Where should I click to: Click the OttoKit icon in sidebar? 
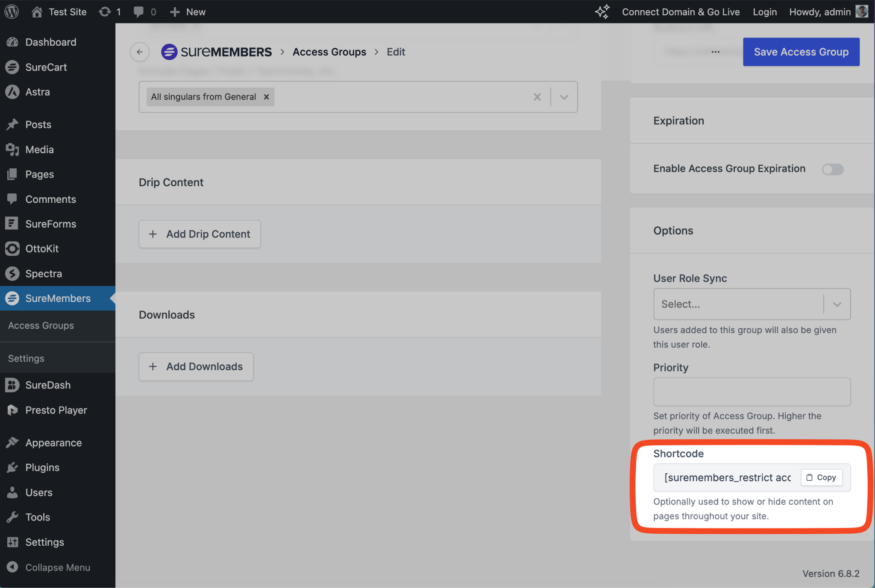coord(12,249)
